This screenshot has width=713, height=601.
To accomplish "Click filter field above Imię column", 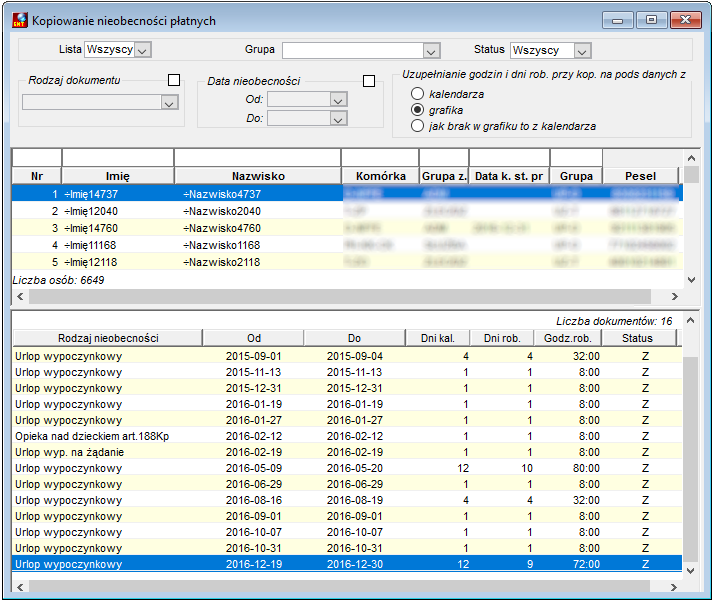I will tap(118, 158).
